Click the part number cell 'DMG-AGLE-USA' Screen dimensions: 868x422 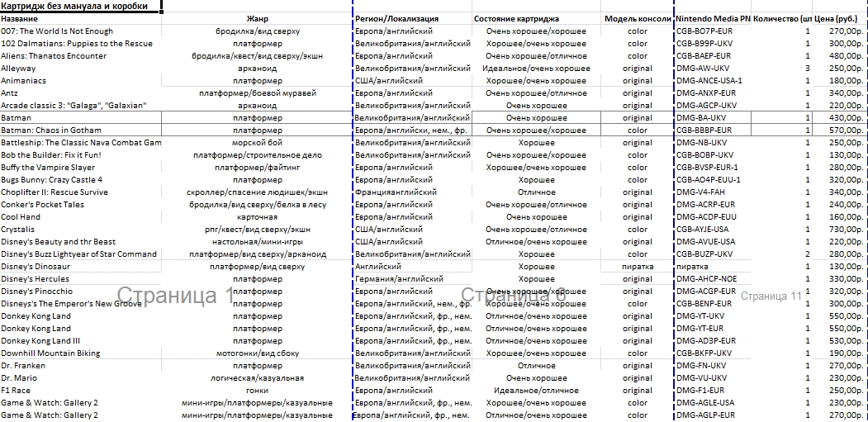(x=713, y=403)
